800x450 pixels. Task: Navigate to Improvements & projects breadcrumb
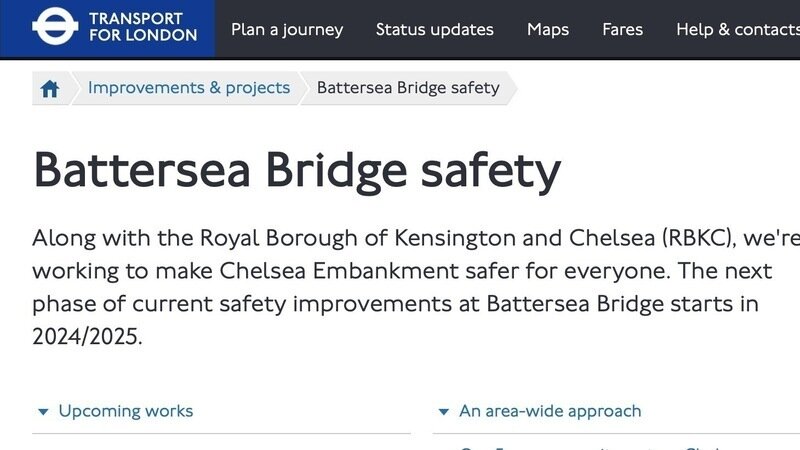tap(189, 88)
